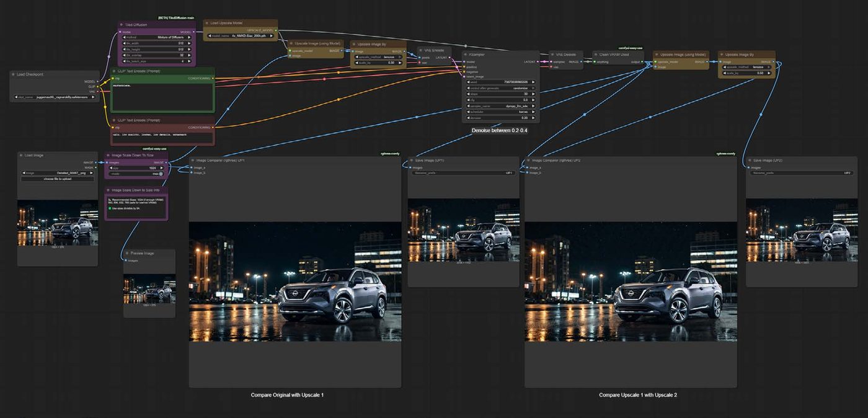Collapse the Image Scale Down to Size Info node dot
868x418 pixels.
(108, 190)
